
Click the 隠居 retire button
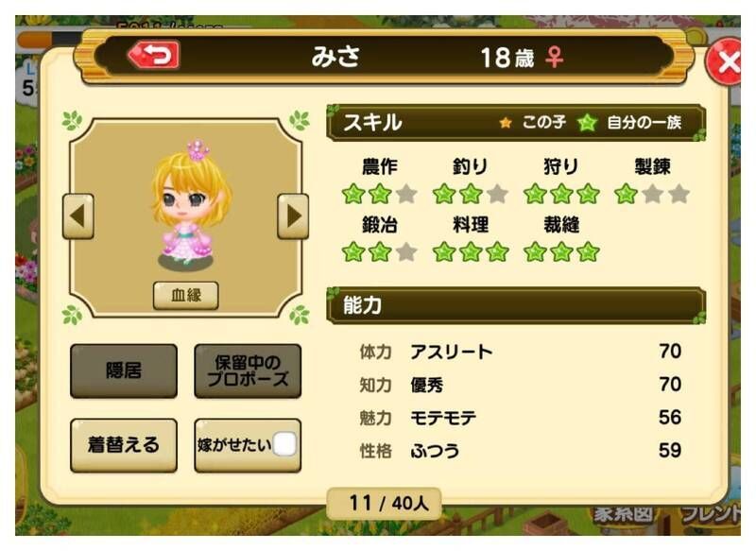(x=124, y=370)
